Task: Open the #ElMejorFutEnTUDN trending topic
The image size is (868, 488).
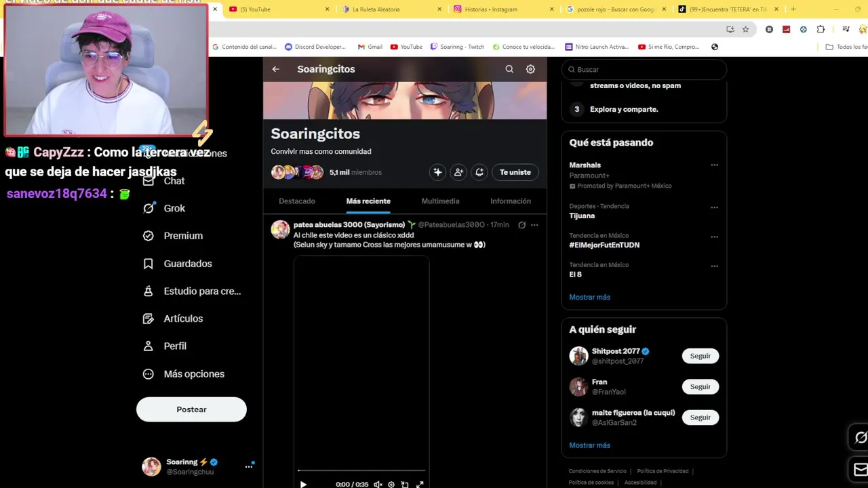Action: pyautogui.click(x=604, y=245)
